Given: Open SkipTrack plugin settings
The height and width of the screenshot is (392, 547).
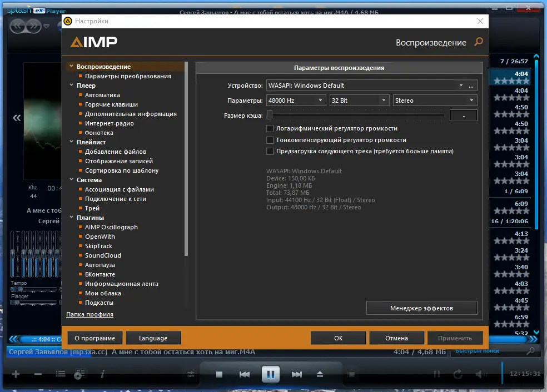Looking at the screenshot, I should click(98, 246).
